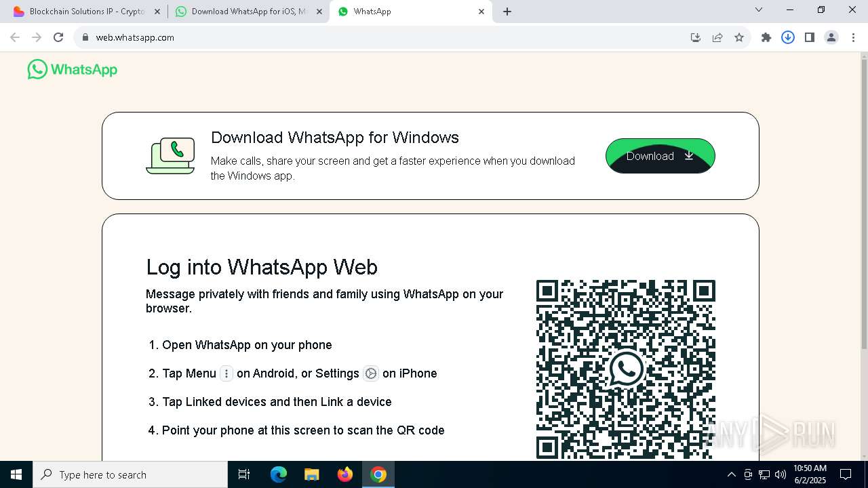The height and width of the screenshot is (488, 868).
Task: Reload the current page
Action: click(x=58, y=37)
